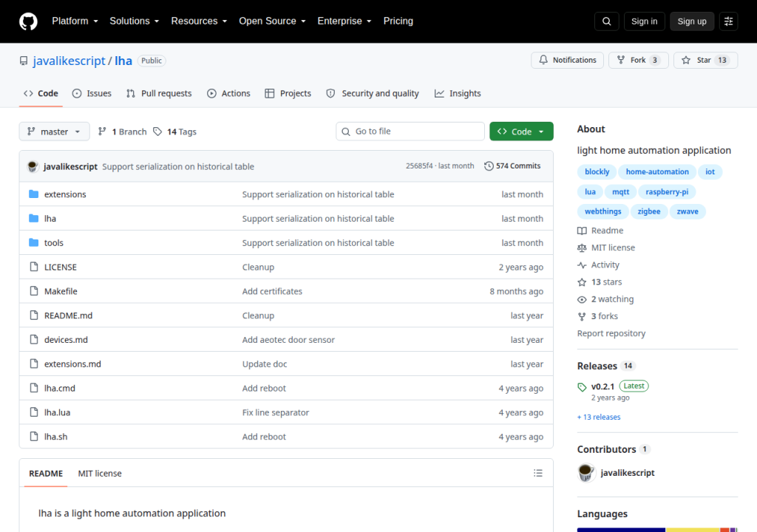Open the 1 Branch link
Image resolution: width=757 pixels, height=532 pixels.
coord(123,132)
